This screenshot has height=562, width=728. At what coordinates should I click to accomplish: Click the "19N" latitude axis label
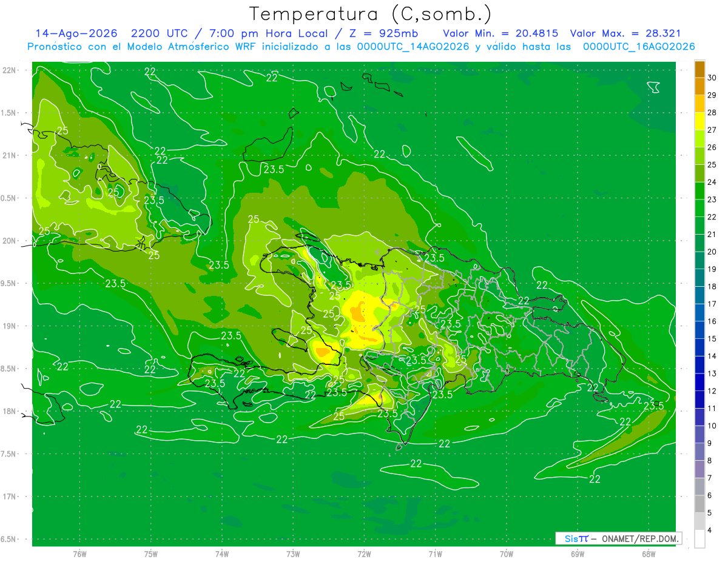(x=9, y=326)
